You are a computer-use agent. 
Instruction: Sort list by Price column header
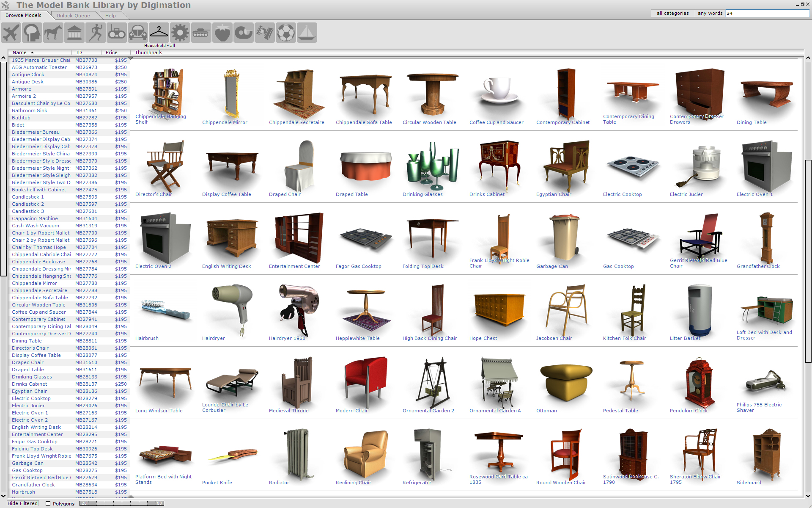coord(115,52)
